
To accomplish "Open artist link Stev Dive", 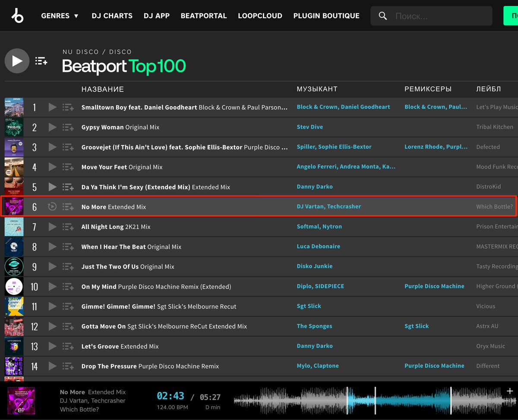I will pos(310,127).
